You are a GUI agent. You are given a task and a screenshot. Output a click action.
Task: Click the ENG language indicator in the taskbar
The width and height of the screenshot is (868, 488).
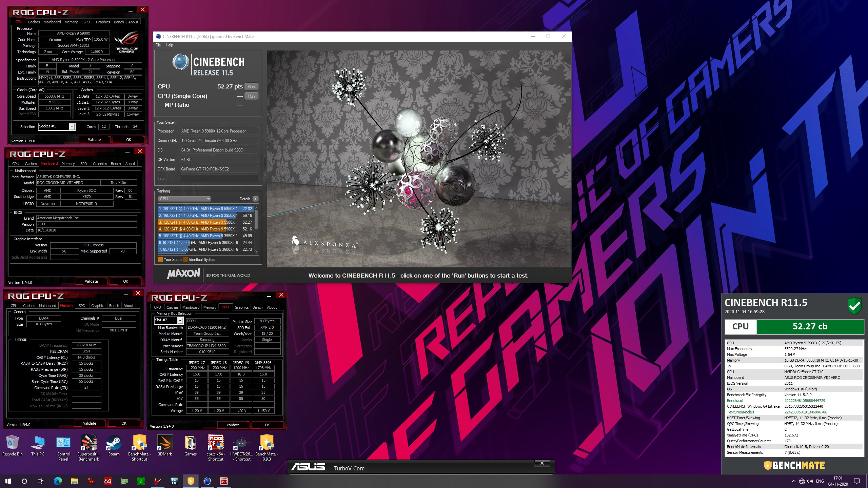click(x=820, y=481)
